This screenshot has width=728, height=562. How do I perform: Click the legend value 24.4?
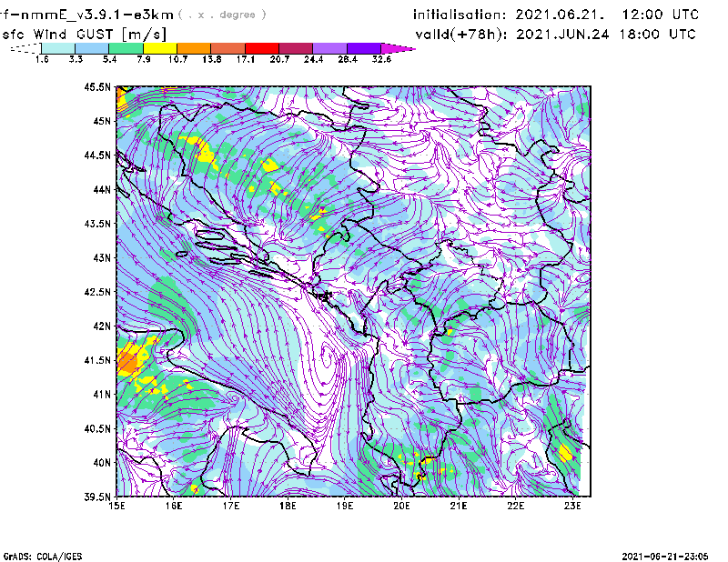pos(313,59)
